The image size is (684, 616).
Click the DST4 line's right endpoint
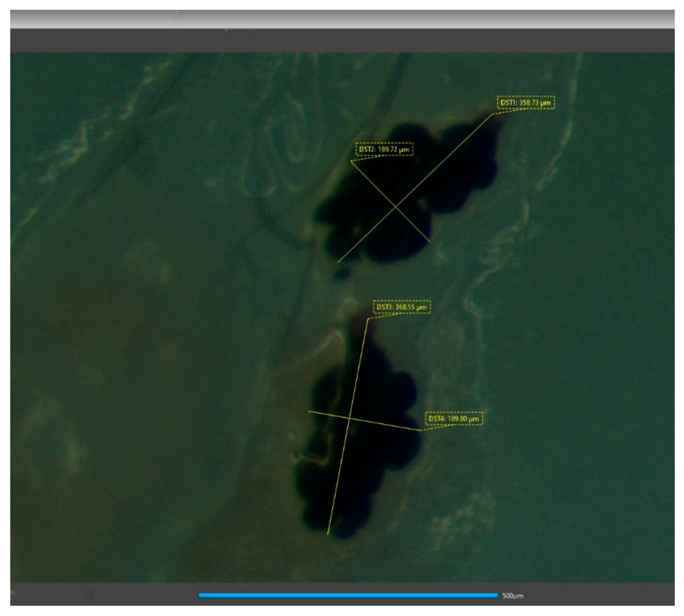pos(421,430)
